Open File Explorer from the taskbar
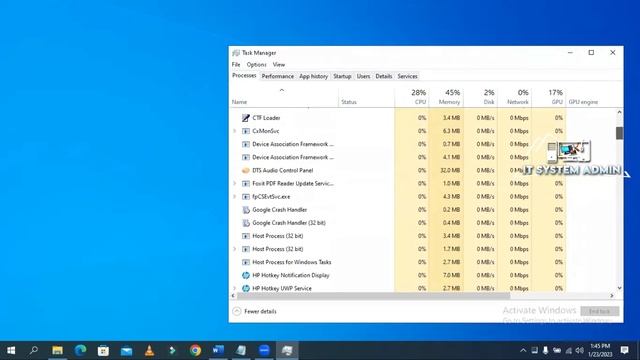This screenshot has height=360, width=640. point(57,350)
